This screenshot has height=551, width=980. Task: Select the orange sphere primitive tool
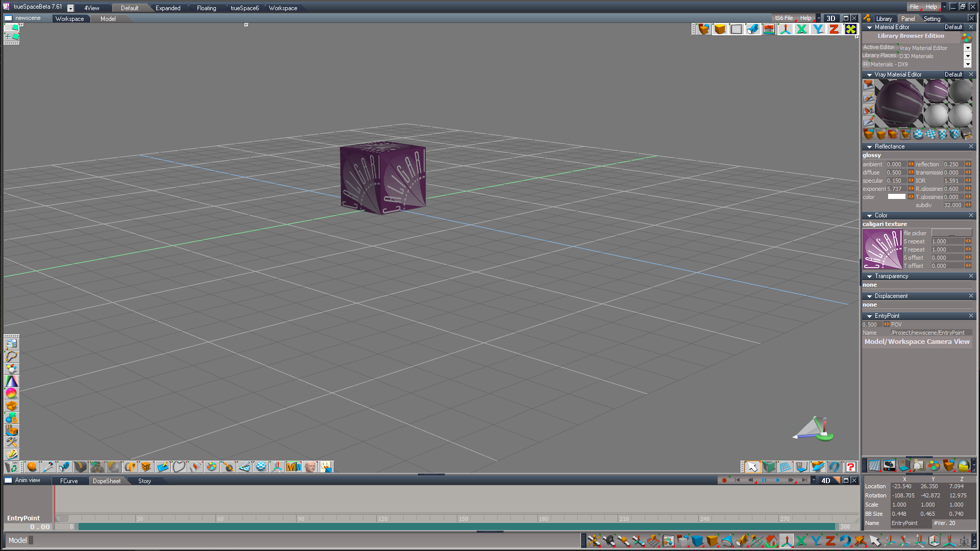pos(32,467)
